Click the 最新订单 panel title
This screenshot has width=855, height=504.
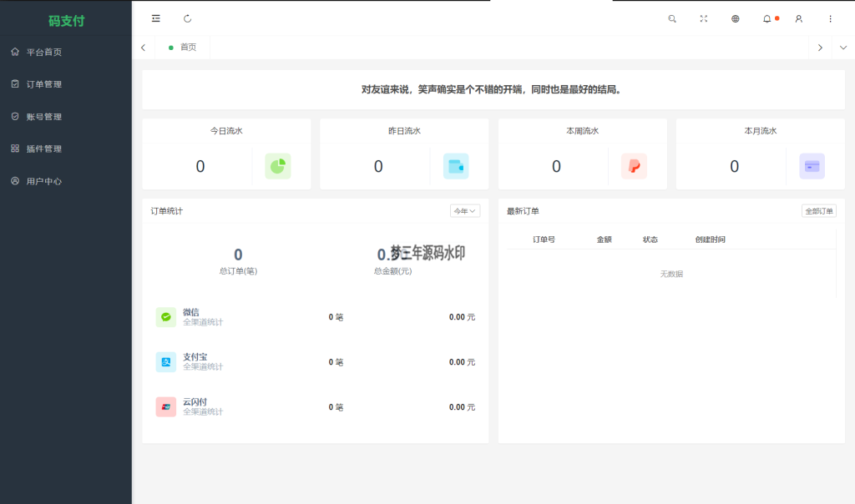click(523, 211)
